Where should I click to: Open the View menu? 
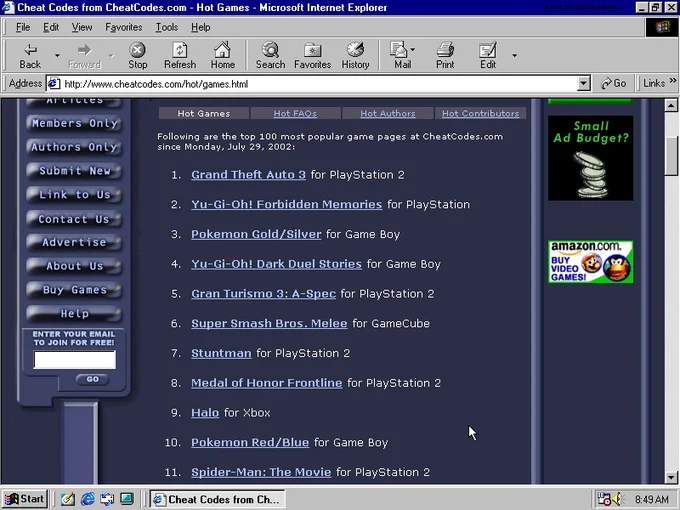click(82, 27)
